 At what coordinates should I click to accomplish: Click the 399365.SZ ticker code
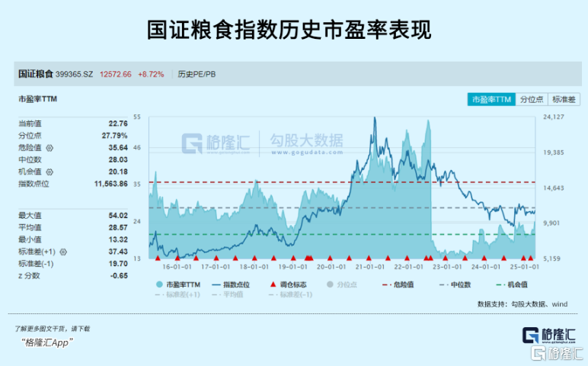[74, 74]
